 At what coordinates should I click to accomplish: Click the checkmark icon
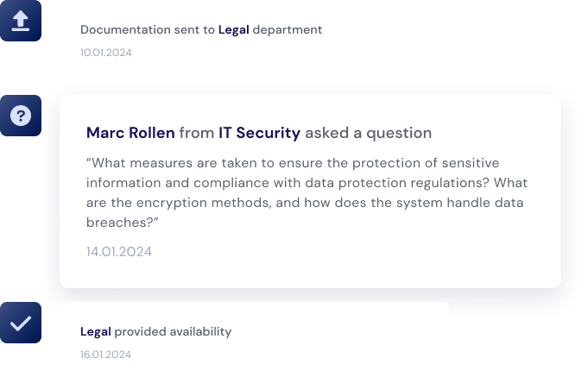point(21,323)
